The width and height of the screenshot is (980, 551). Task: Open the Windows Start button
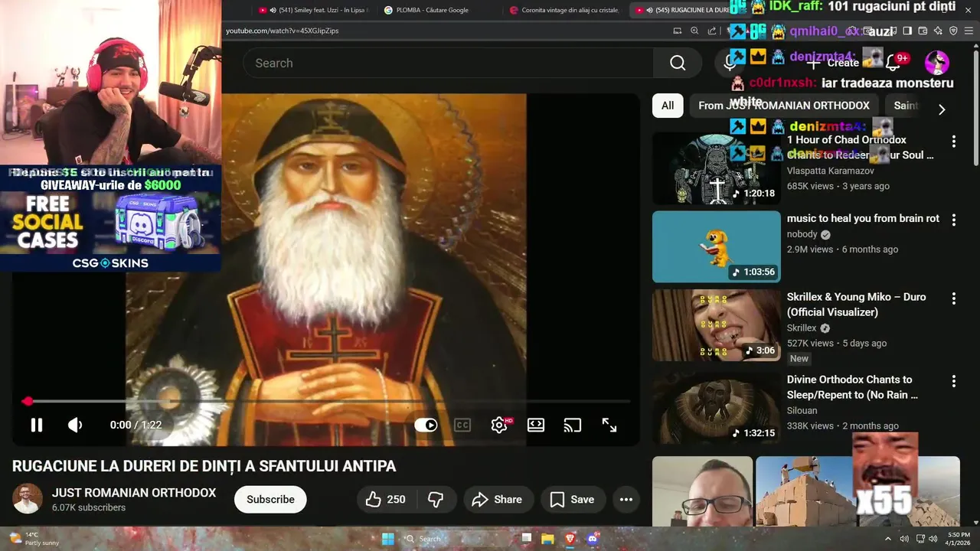pyautogui.click(x=388, y=539)
